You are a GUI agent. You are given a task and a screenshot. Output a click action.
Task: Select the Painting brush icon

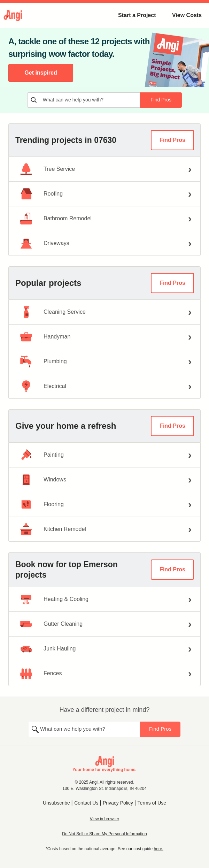click(x=26, y=455)
